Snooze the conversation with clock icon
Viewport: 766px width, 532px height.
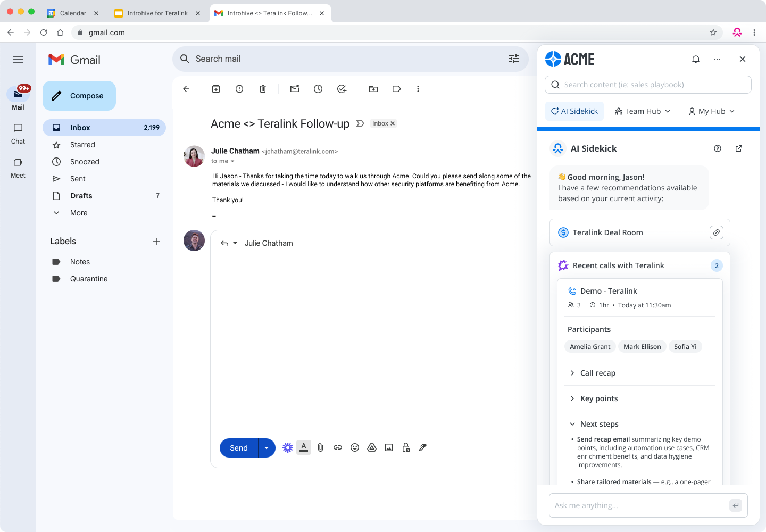pyautogui.click(x=318, y=89)
